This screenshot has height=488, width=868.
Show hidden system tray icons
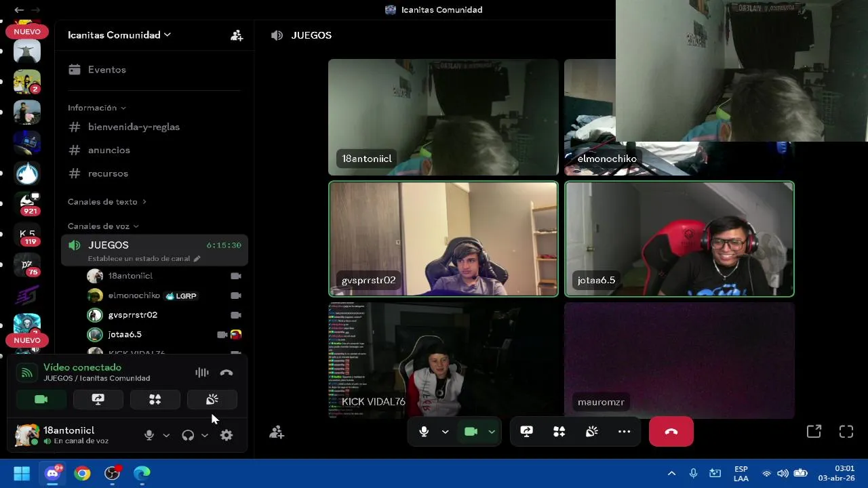click(x=671, y=473)
